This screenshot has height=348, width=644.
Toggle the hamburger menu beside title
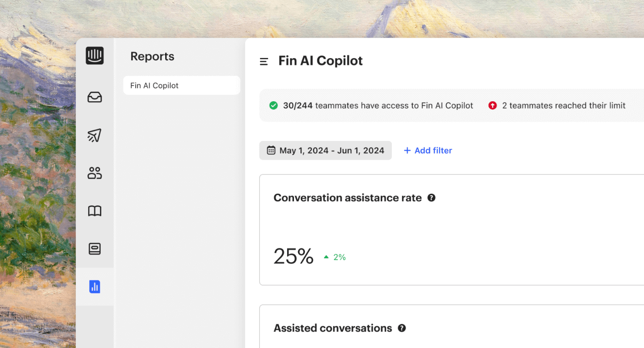pyautogui.click(x=264, y=61)
